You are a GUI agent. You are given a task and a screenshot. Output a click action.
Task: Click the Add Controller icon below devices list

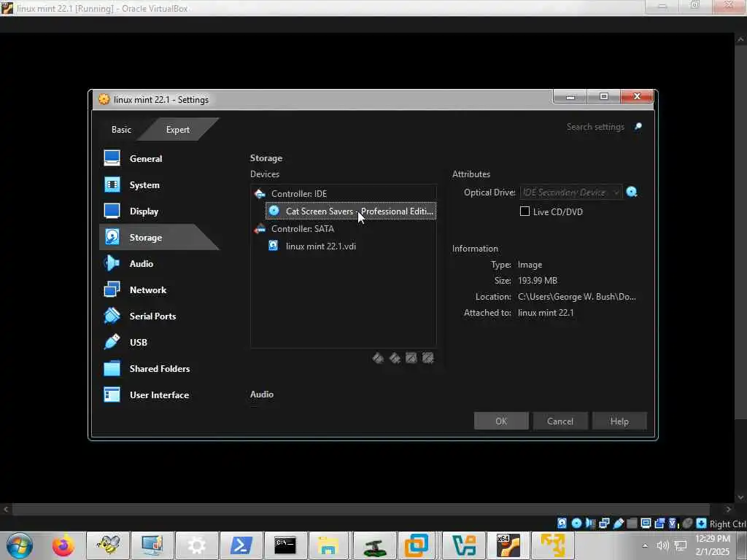tap(378, 358)
